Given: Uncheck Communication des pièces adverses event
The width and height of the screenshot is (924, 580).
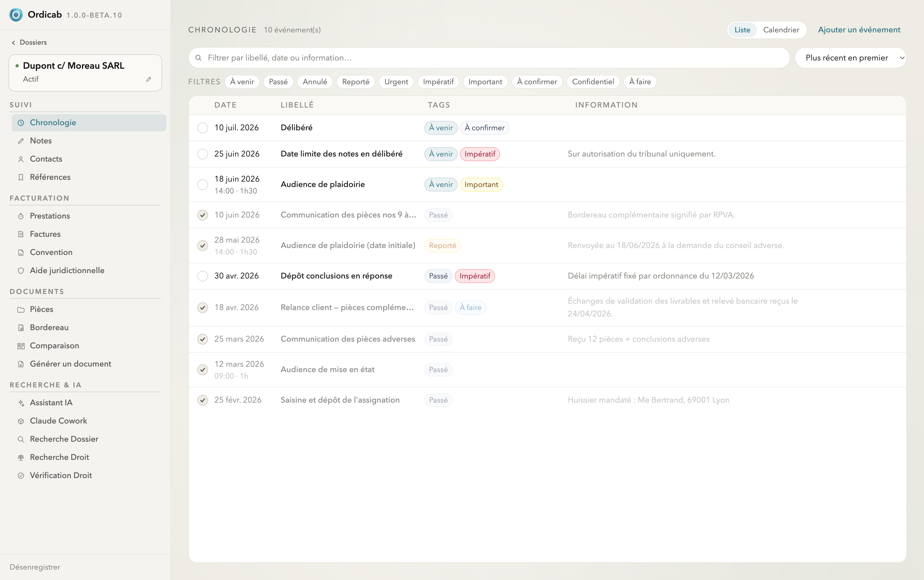Looking at the screenshot, I should [203, 339].
